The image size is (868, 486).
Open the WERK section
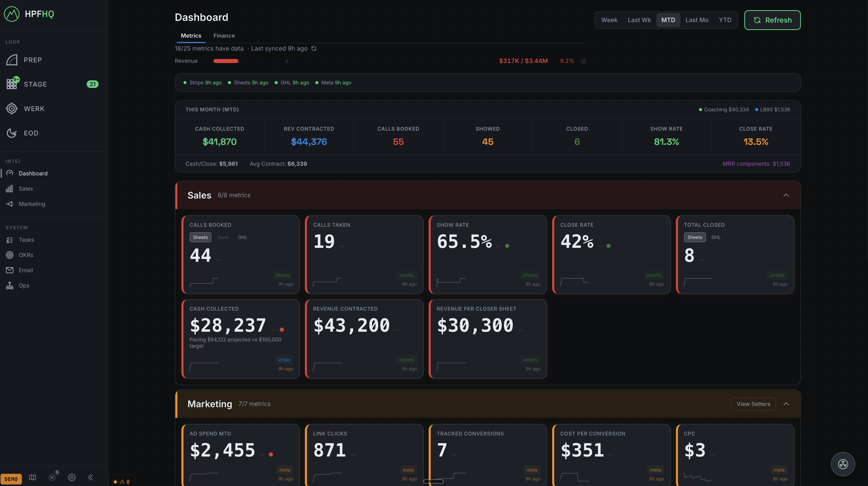pos(34,109)
